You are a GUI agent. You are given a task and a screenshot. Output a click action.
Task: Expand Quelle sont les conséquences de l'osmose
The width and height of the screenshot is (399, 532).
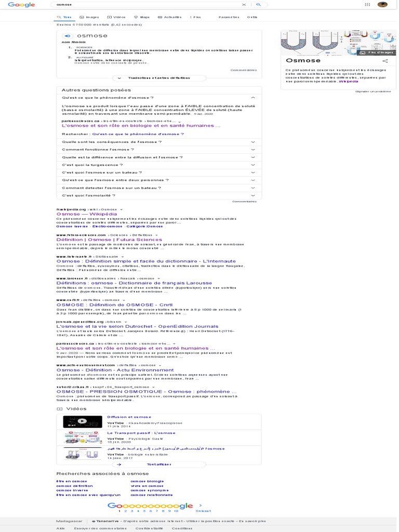pyautogui.click(x=159, y=142)
